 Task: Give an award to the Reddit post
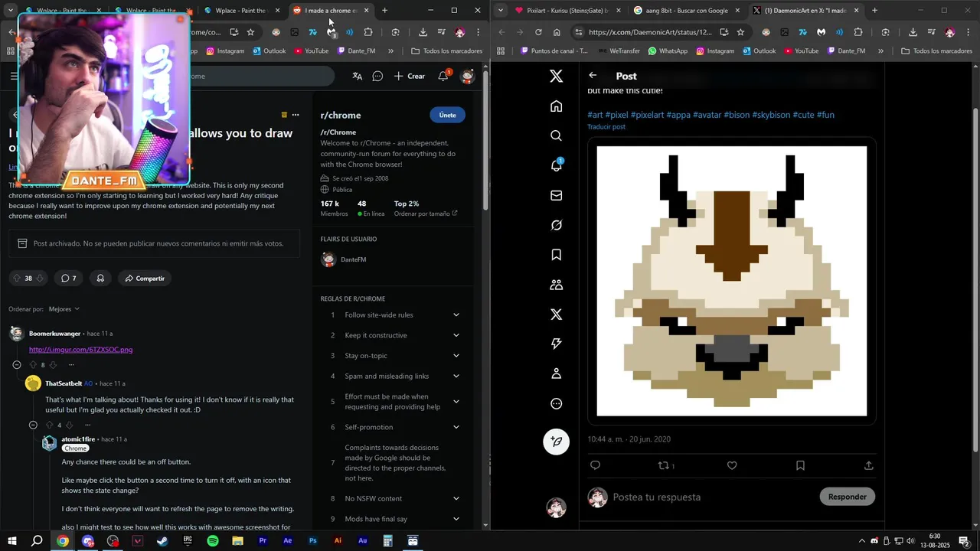point(100,279)
